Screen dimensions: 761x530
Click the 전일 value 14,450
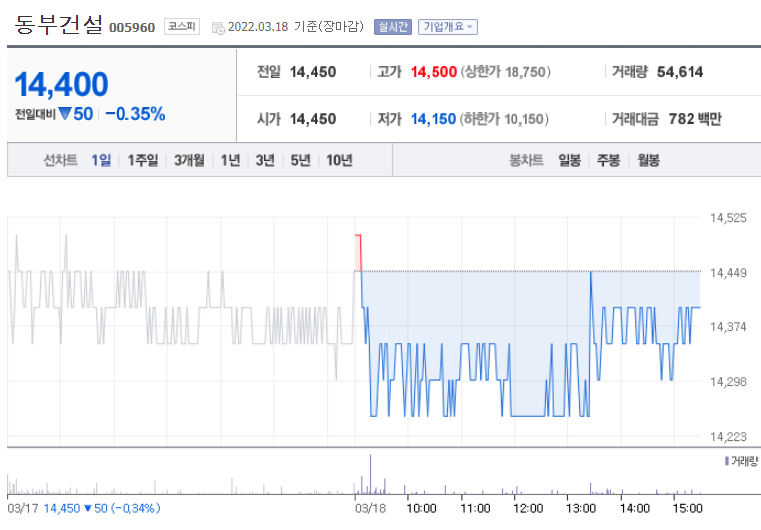point(313,72)
